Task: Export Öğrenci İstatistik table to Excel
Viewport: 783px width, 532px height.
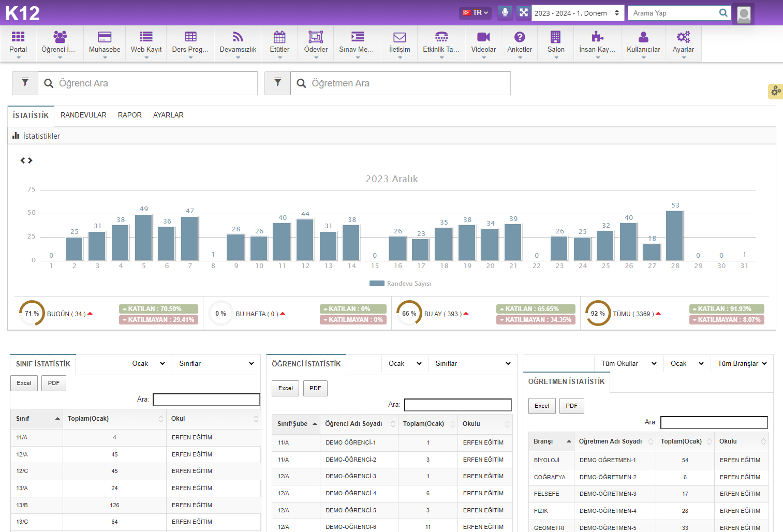Action: coord(286,389)
